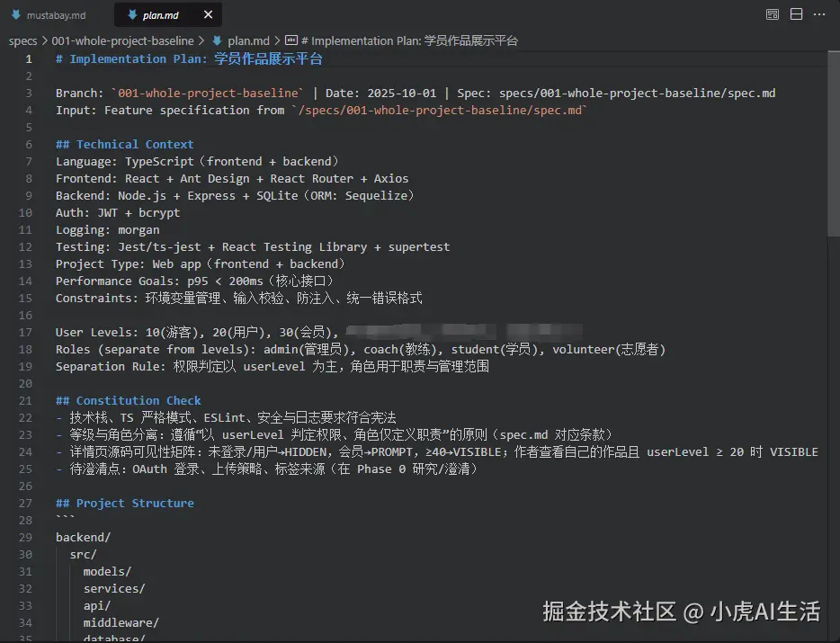Click the 'User Levels: 10(游客)' line
Screen dimensions: 840x643
point(197,332)
